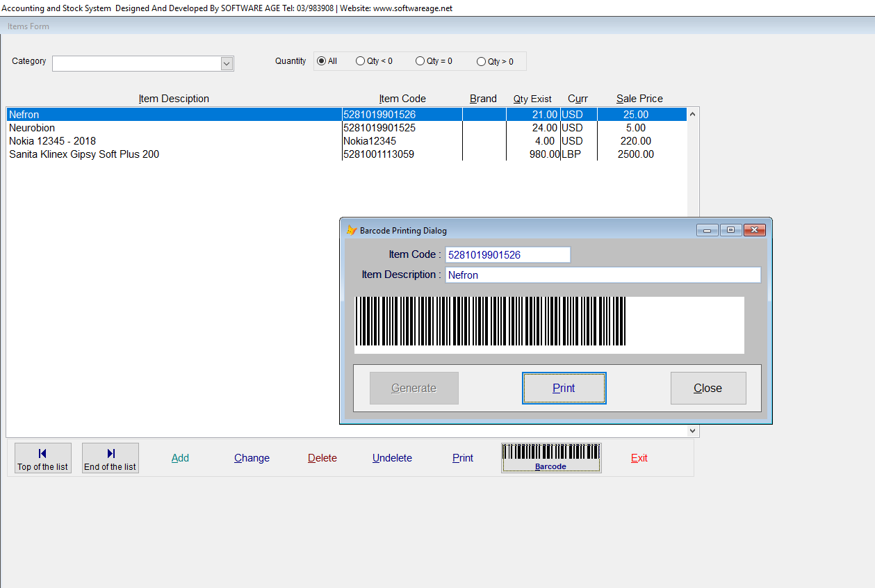The height and width of the screenshot is (588, 875).
Task: Jump to top of list using navigation icon
Action: 42,457
